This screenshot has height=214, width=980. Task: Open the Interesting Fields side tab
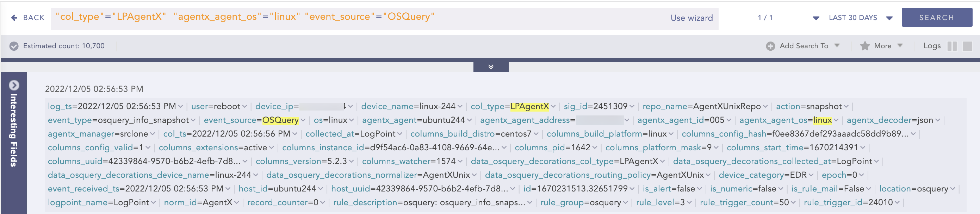click(x=14, y=130)
